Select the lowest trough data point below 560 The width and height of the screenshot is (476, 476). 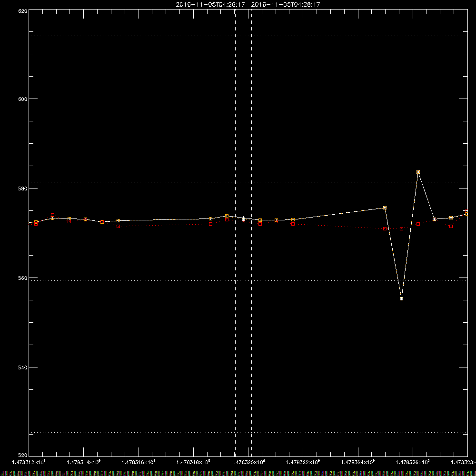(x=401, y=299)
